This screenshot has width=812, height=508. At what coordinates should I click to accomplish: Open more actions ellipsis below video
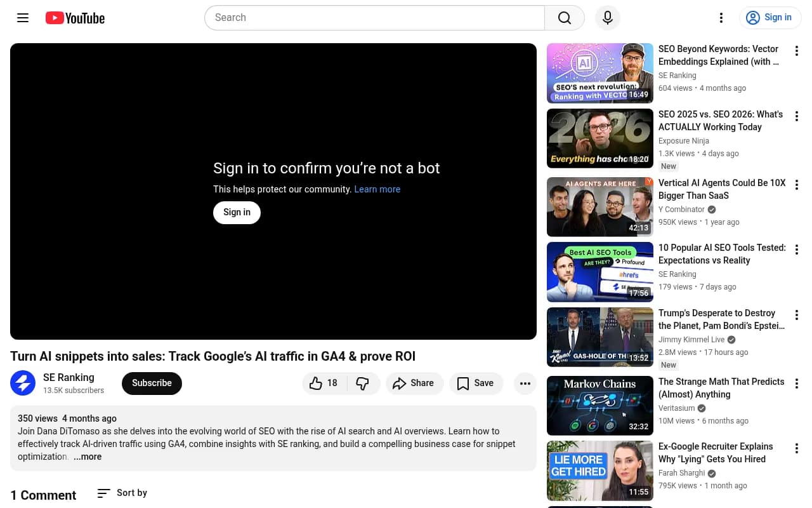525,383
